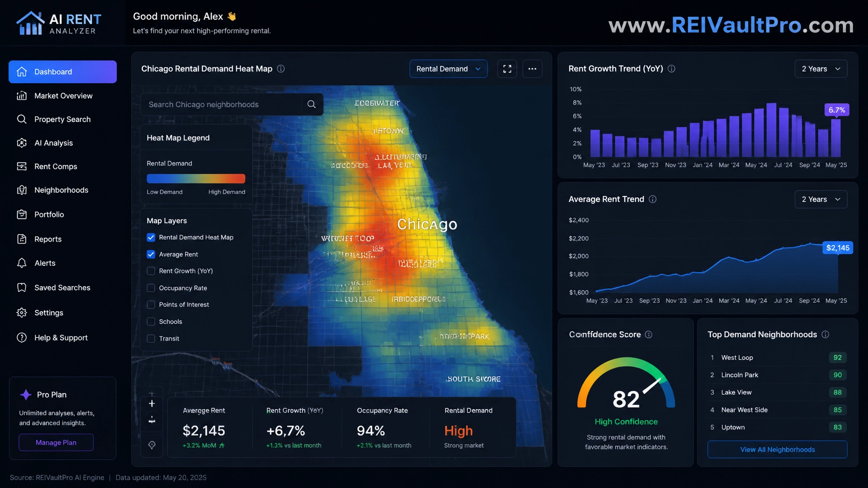Click the Rent Comps sidebar icon
The width and height of the screenshot is (868, 488).
point(22,167)
